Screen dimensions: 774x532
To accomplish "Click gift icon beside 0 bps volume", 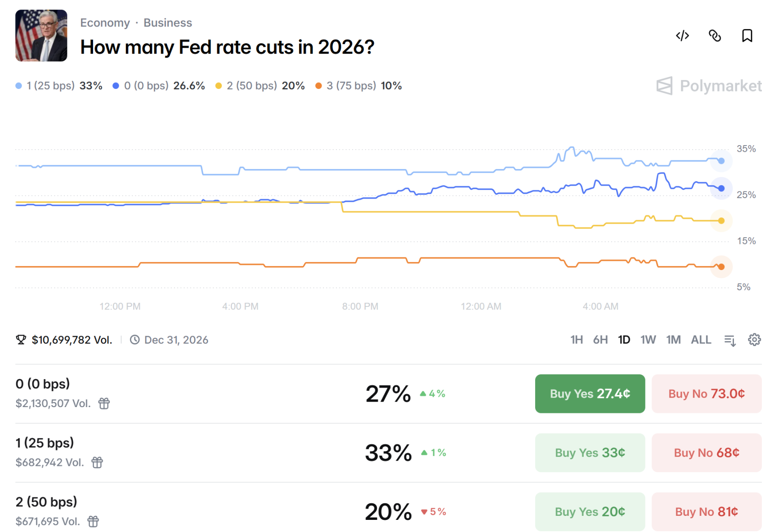I will (104, 403).
